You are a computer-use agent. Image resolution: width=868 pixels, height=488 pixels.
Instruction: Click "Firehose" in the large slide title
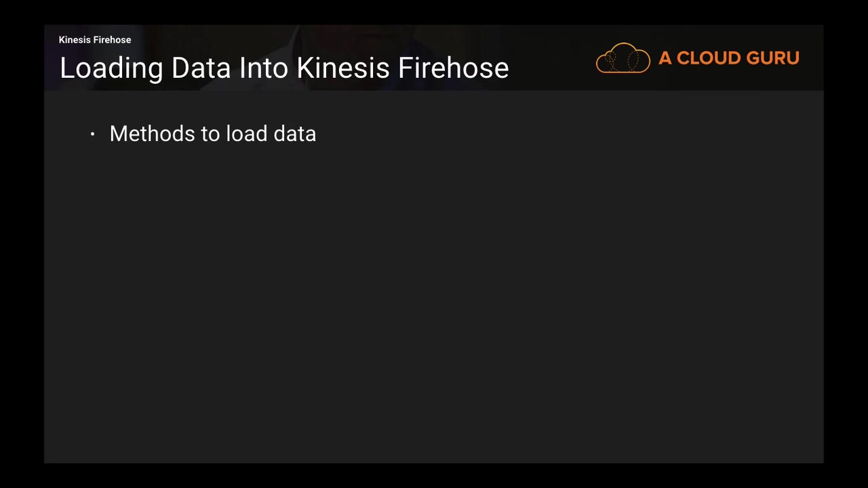453,68
